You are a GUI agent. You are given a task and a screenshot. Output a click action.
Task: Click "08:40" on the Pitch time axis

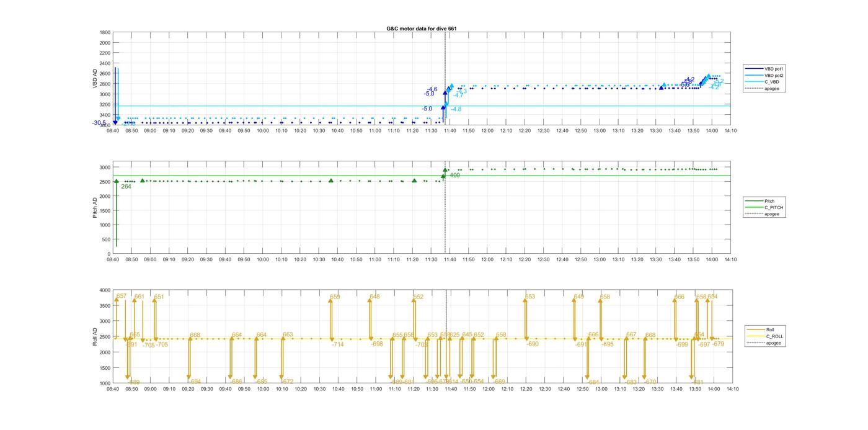pyautogui.click(x=113, y=259)
